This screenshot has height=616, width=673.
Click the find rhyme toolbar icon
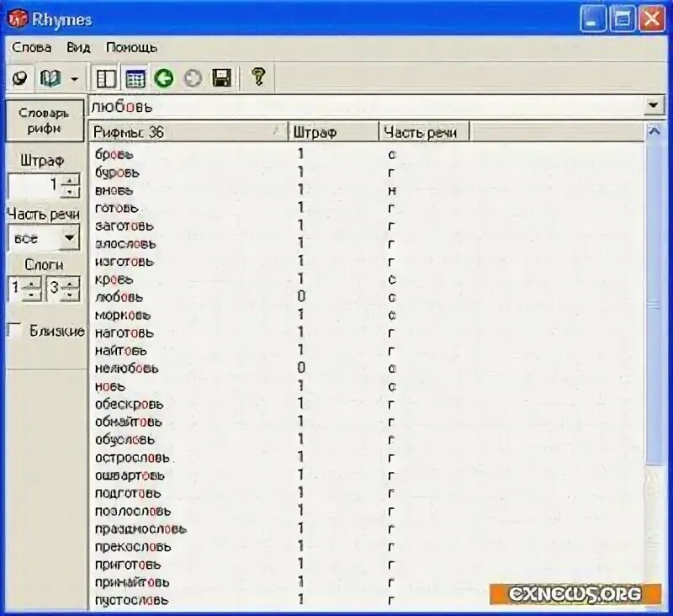(x=19, y=78)
